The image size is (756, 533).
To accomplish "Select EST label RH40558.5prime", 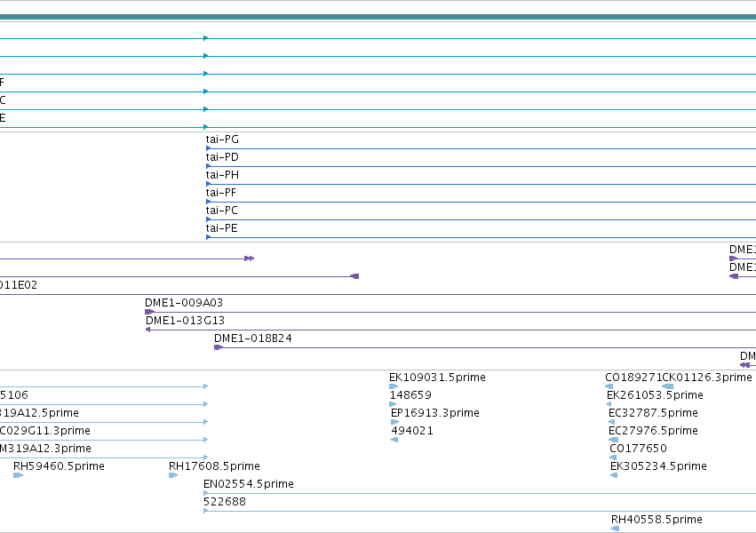I will (x=657, y=520).
